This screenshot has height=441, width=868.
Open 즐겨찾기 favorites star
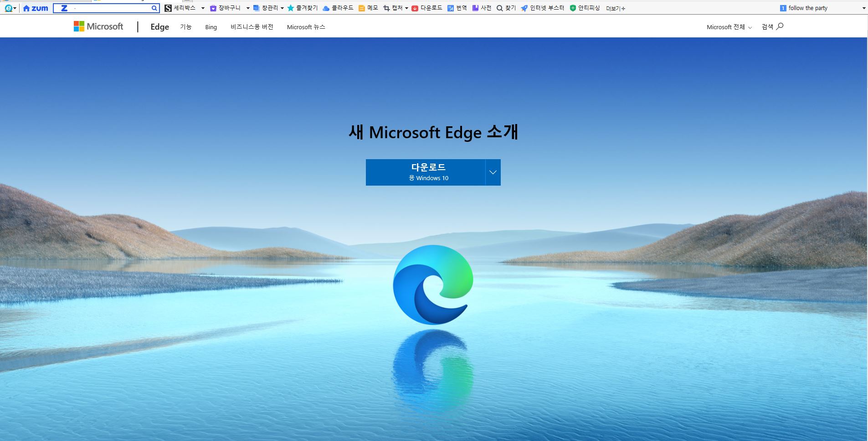pyautogui.click(x=303, y=8)
